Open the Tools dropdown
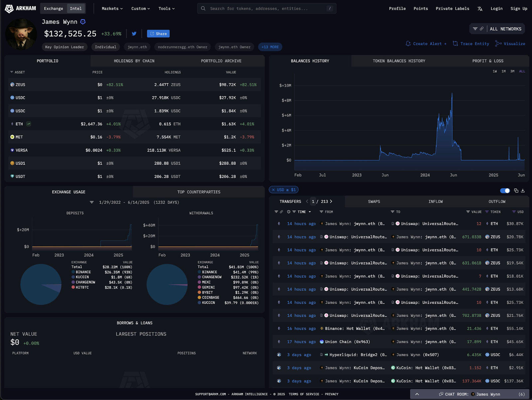Screen dimensions: 532x400 166,9
